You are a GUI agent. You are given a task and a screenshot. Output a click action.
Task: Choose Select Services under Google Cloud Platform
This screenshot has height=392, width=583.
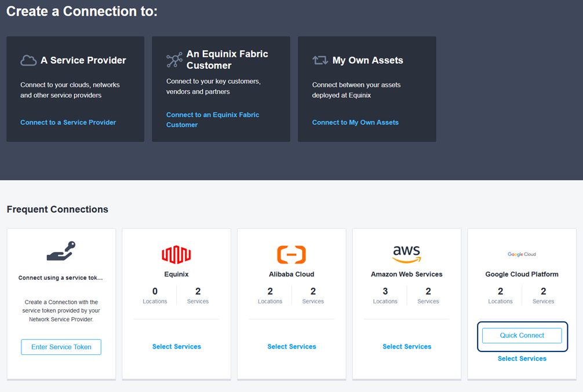coord(522,358)
